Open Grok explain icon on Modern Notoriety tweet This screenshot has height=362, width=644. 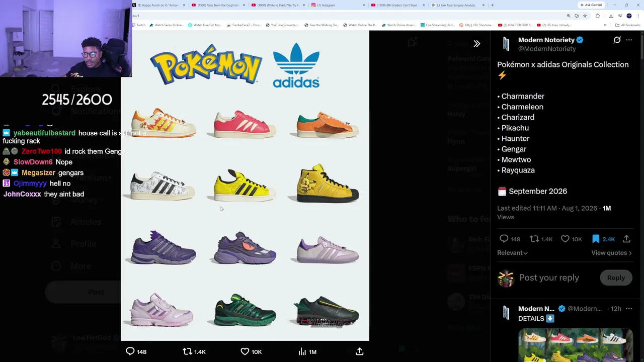(617, 40)
